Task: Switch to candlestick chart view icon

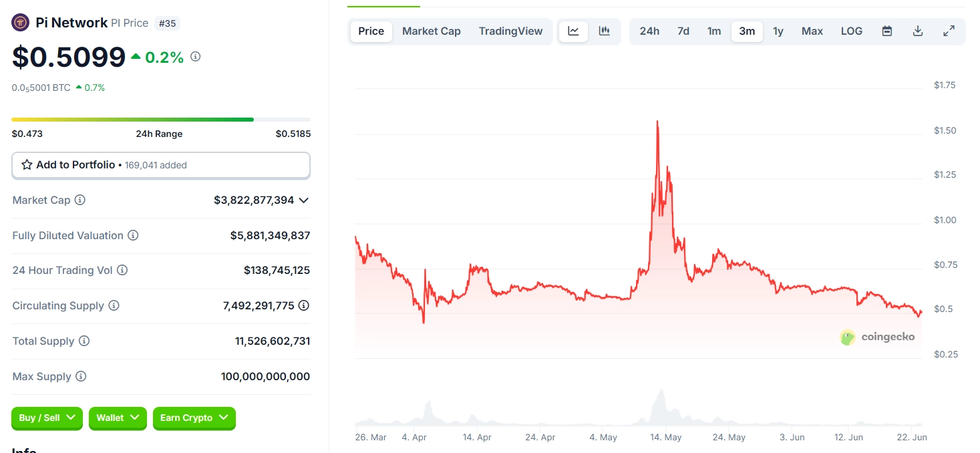Action: click(x=605, y=31)
